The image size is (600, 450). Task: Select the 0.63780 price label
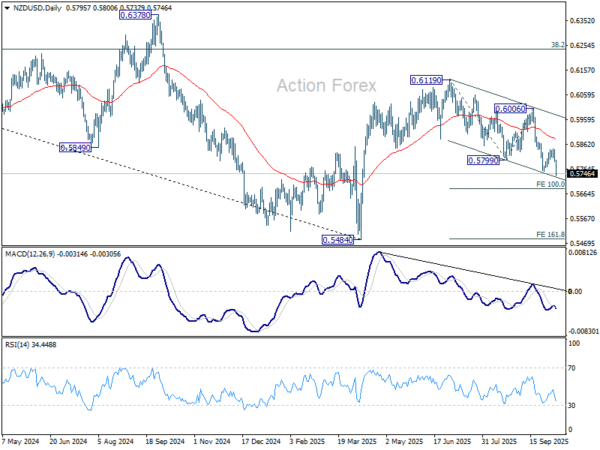136,15
